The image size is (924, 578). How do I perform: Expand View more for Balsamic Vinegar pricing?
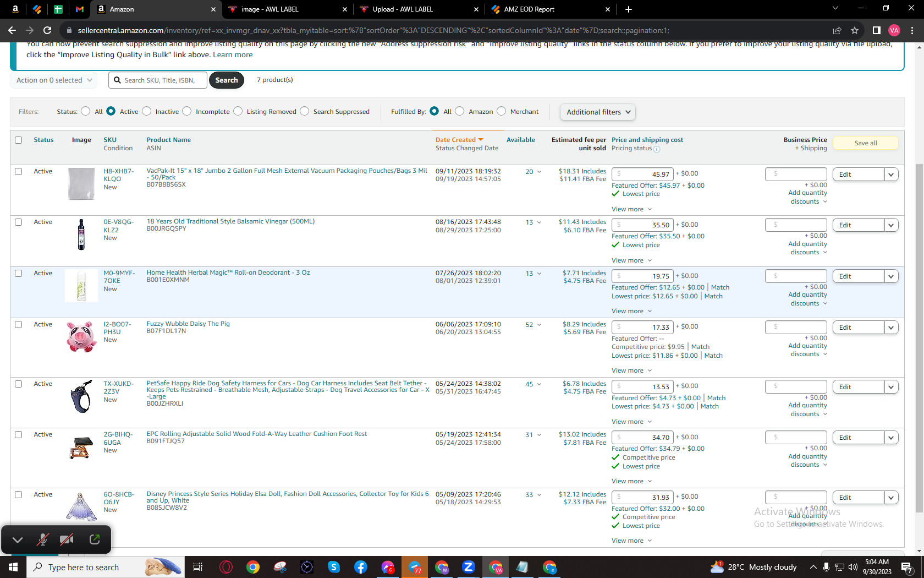pos(631,260)
